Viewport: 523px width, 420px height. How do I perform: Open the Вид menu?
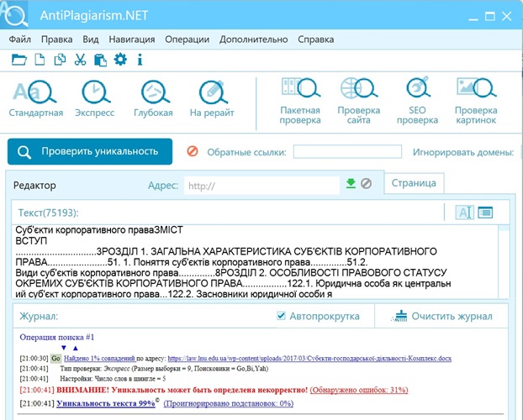coord(91,39)
